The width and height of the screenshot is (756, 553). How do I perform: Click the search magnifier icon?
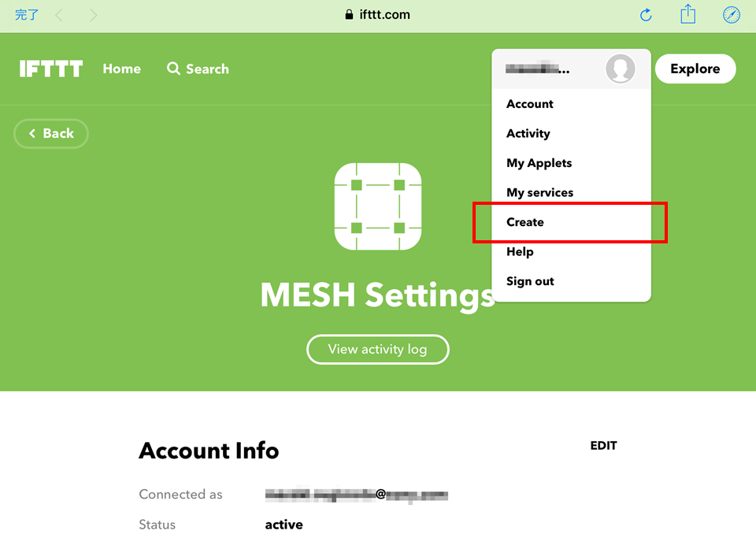pos(173,69)
